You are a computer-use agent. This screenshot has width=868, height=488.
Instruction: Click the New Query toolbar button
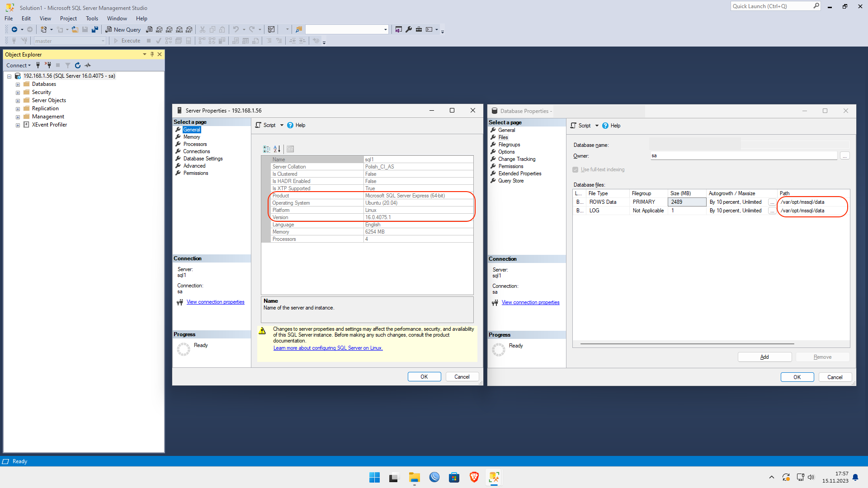[x=123, y=29]
